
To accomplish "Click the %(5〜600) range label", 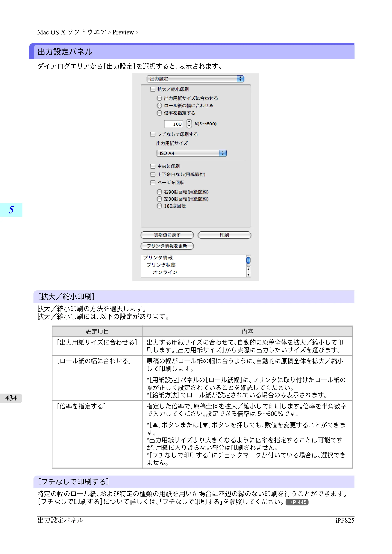I will coord(206,124).
